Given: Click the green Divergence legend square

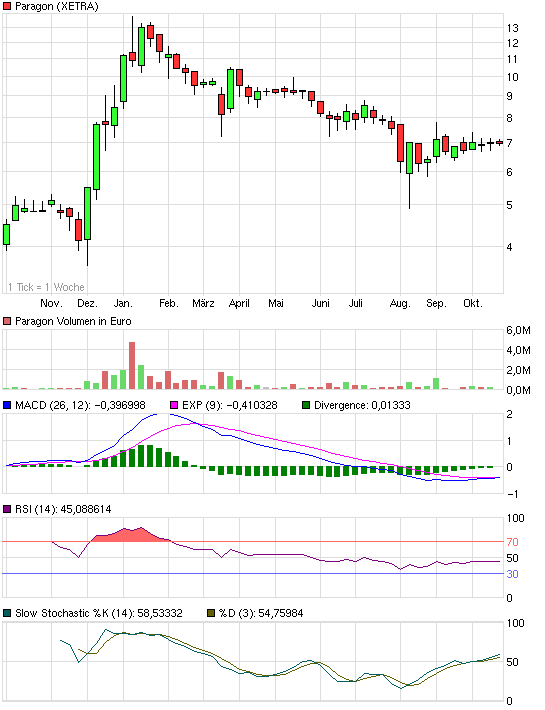Looking at the screenshot, I should tap(306, 405).
